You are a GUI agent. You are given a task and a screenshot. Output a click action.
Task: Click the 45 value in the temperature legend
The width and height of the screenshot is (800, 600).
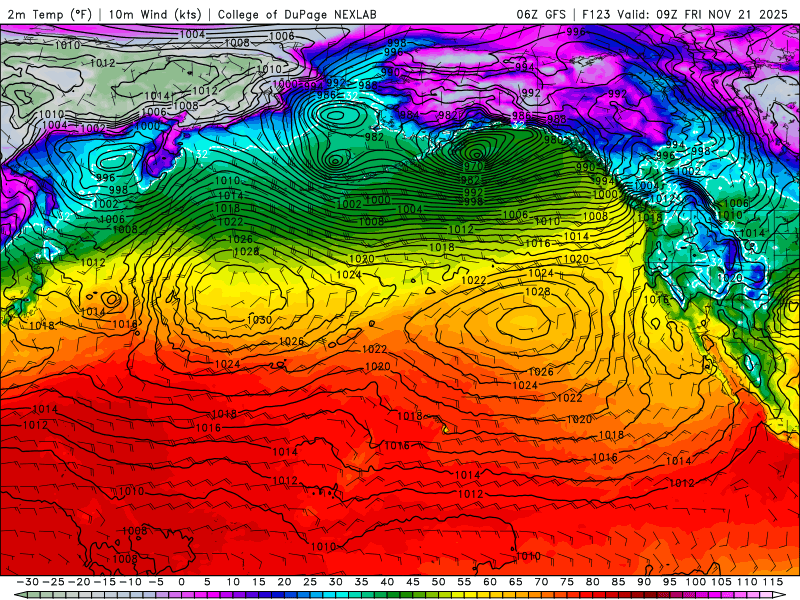pyautogui.click(x=412, y=582)
